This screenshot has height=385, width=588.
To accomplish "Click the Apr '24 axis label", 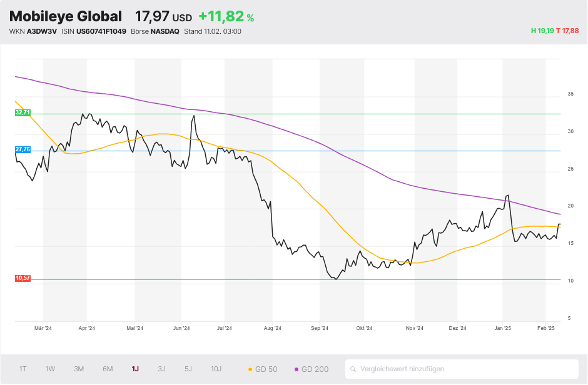I will 86,329.
